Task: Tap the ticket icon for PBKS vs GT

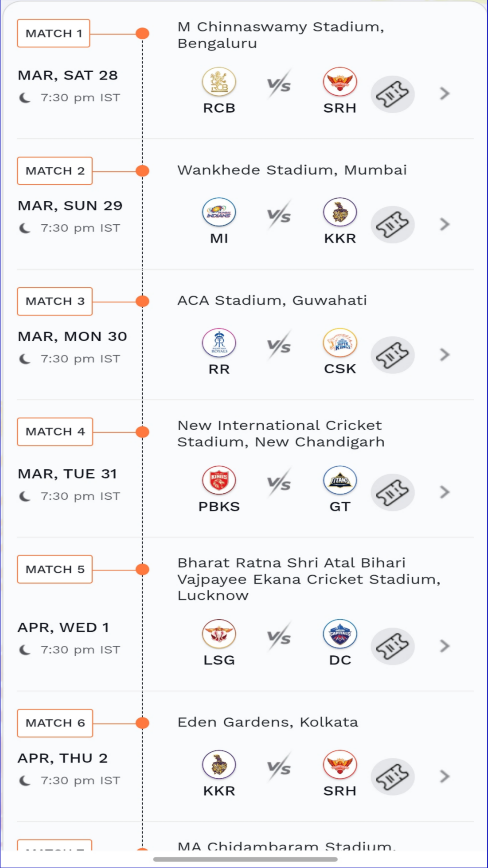Action: (392, 492)
